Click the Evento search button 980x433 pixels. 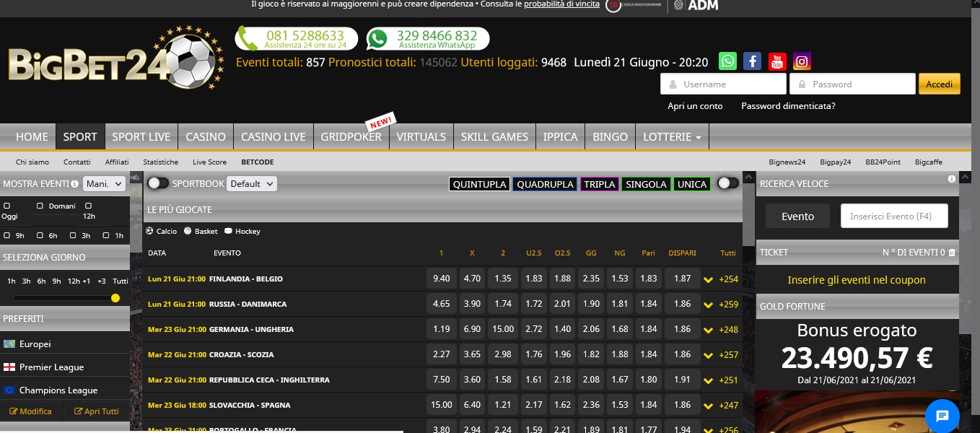tap(797, 216)
